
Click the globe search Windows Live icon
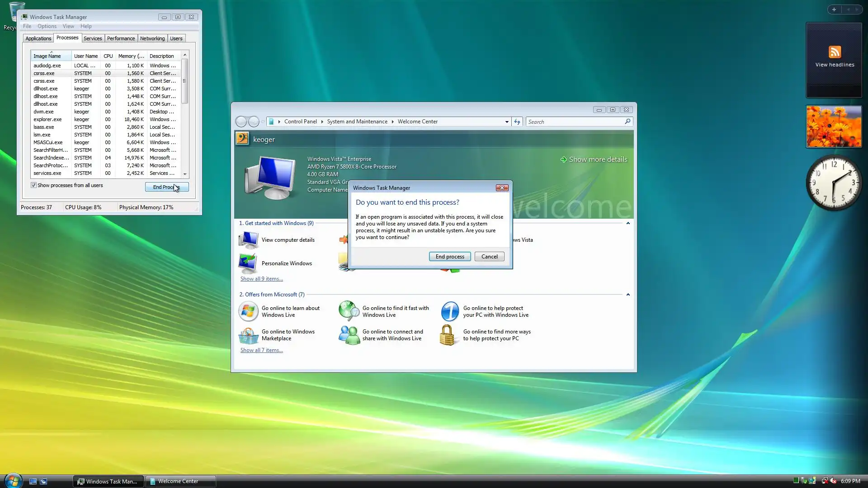pyautogui.click(x=349, y=311)
